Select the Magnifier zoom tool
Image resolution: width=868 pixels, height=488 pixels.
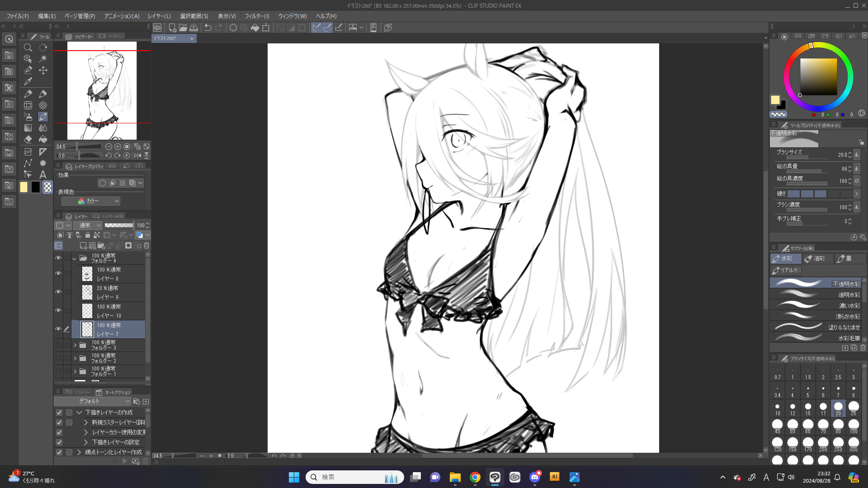(28, 47)
